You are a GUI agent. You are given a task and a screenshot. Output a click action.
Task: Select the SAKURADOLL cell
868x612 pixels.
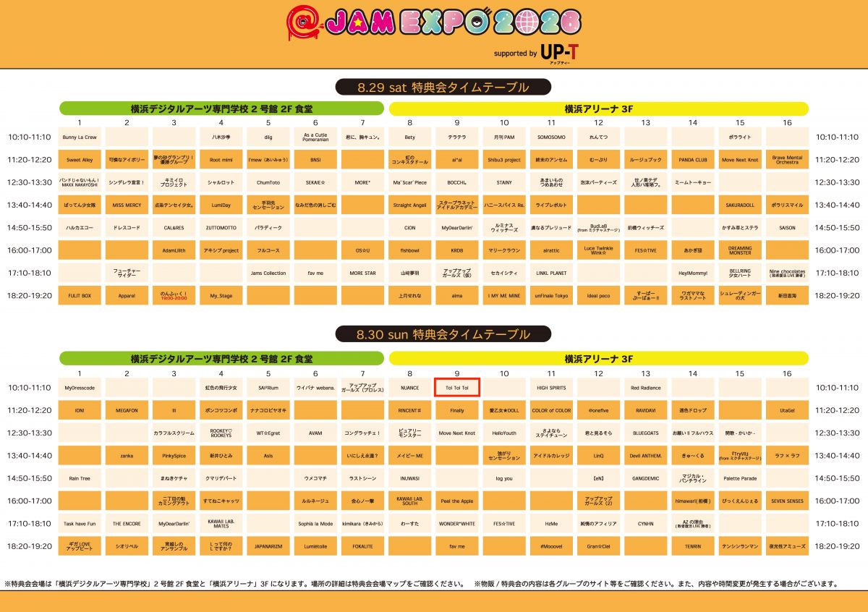point(740,205)
